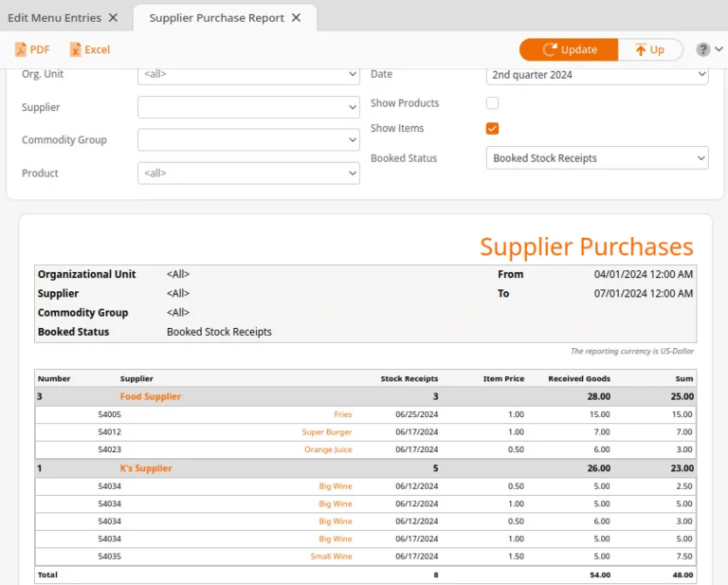This screenshot has height=585, width=728.
Task: Open the Food Supplier link
Action: [x=151, y=396]
